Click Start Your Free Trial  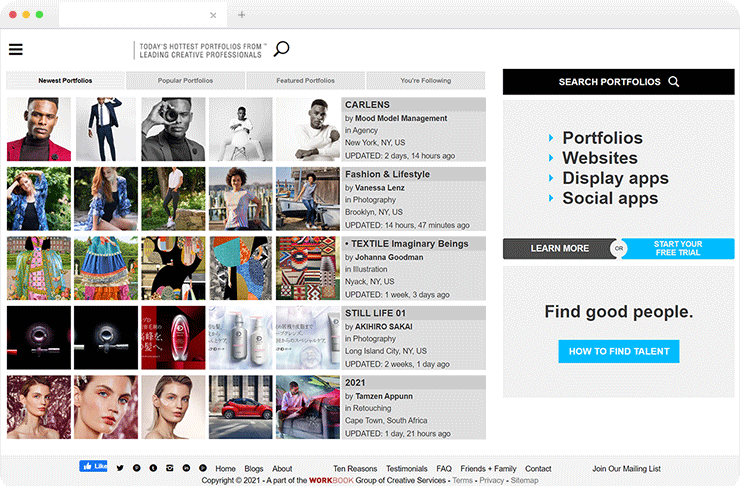pos(678,249)
